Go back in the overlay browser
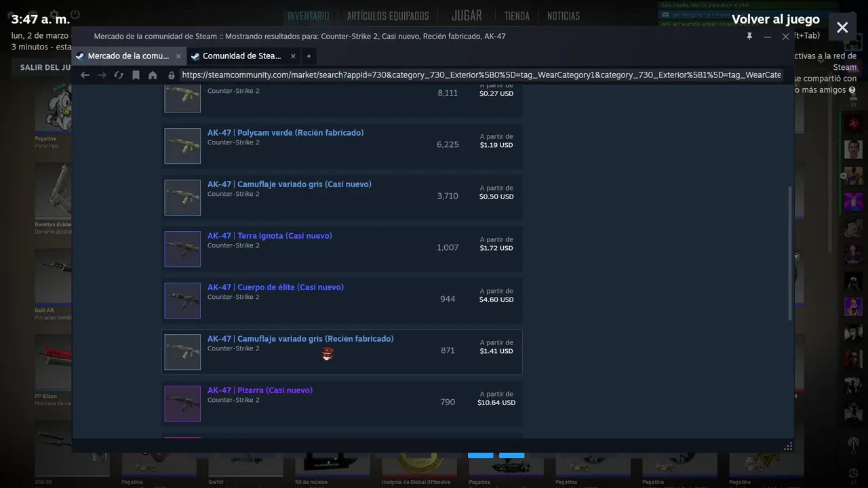The height and width of the screenshot is (488, 868). point(85,75)
